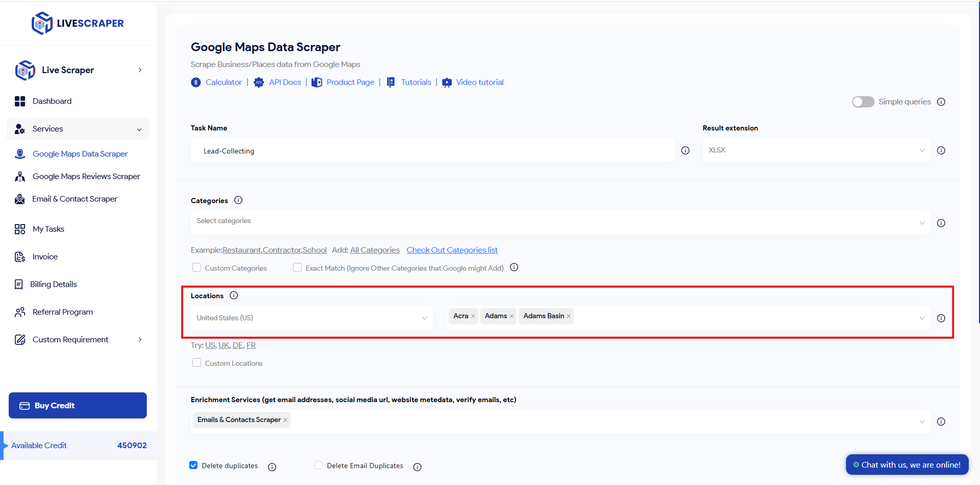Click the Billing Details receipt icon

19,284
